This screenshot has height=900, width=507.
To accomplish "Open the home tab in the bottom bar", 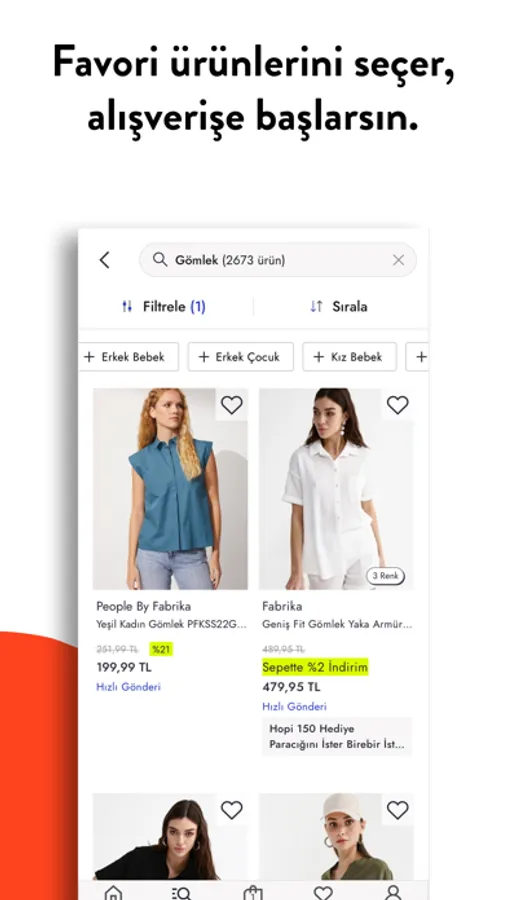I will pyautogui.click(x=113, y=893).
